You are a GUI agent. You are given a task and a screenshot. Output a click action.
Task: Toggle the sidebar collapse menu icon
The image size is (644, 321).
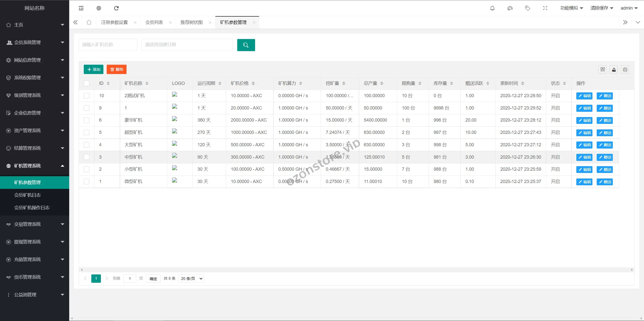(81, 8)
